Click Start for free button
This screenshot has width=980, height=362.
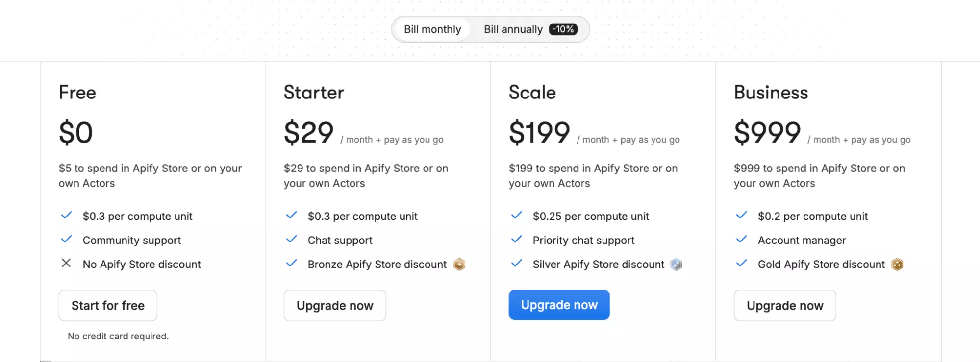107,305
